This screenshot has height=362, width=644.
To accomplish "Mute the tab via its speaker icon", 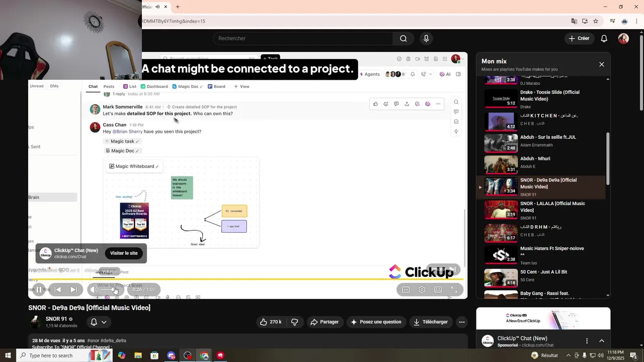I will (157, 7).
